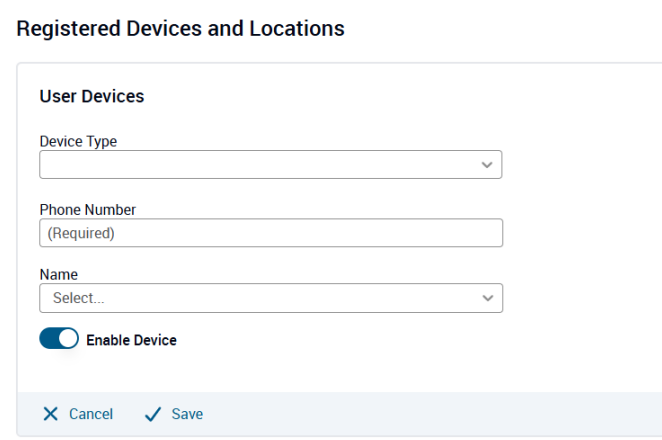Click the (Required) placeholder text
The image size is (662, 440).
pos(81,233)
